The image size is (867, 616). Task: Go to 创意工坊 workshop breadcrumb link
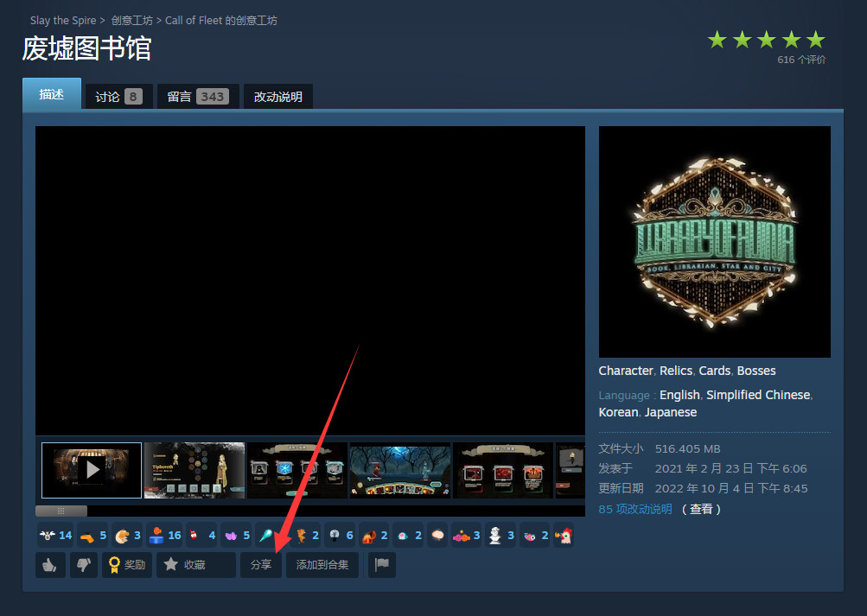(x=131, y=21)
